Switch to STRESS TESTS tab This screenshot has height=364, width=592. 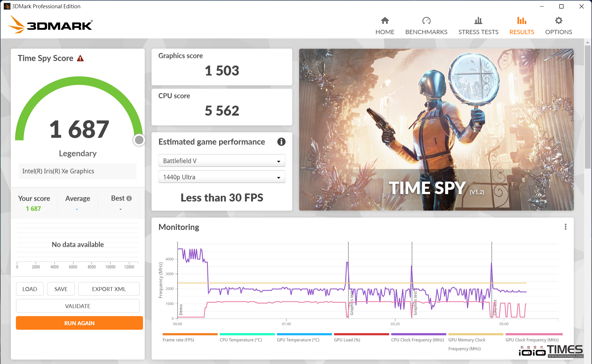tap(478, 26)
